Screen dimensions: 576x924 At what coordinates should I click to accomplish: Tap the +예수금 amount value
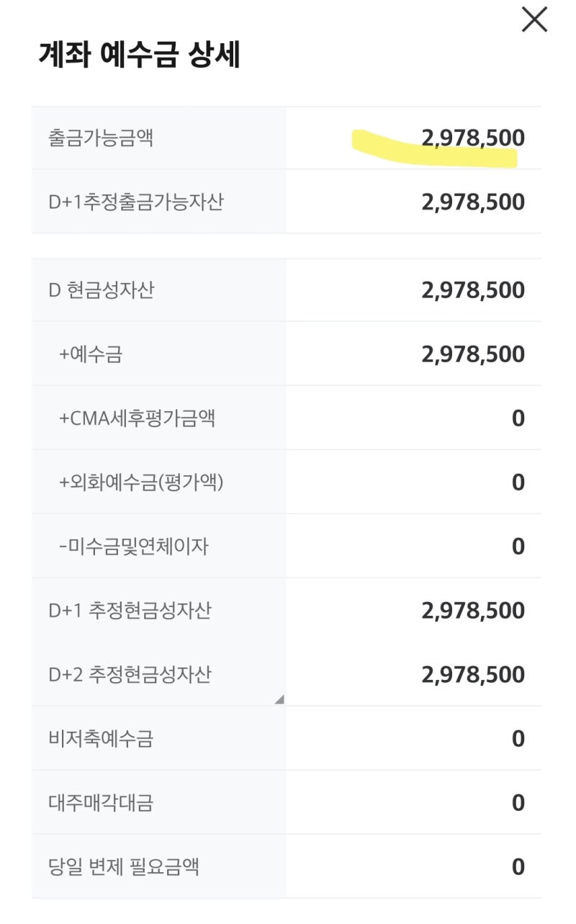[x=472, y=354]
